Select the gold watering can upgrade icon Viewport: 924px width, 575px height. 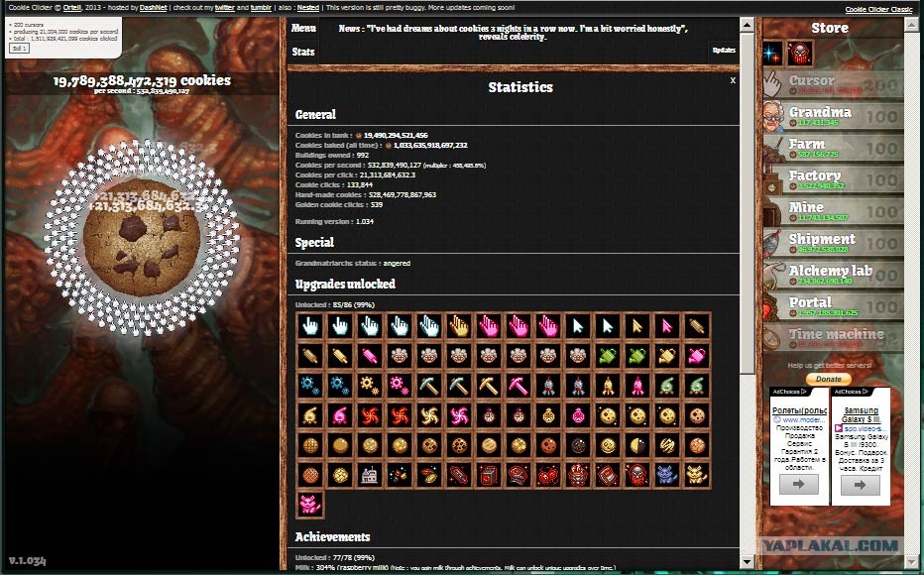pos(666,356)
